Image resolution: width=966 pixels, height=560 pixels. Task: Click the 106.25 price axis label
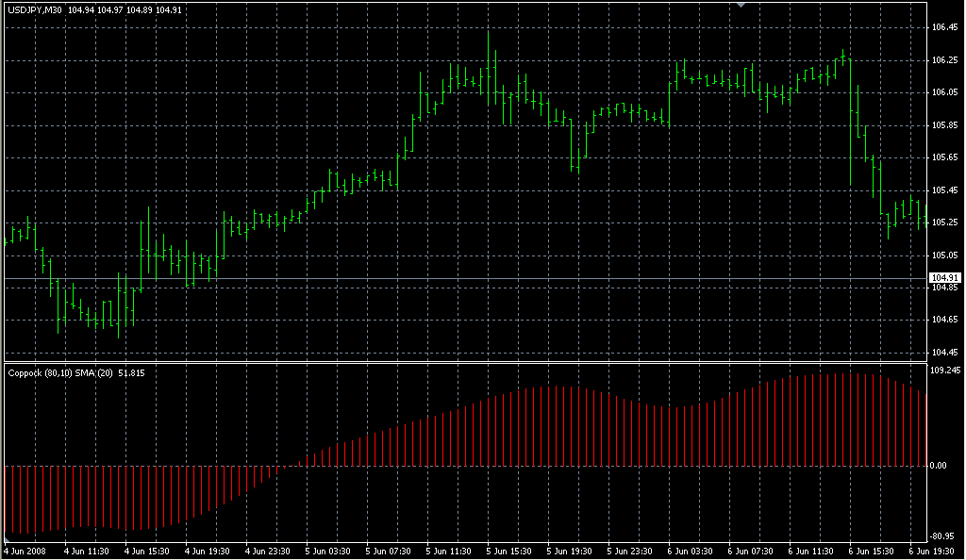(x=944, y=60)
